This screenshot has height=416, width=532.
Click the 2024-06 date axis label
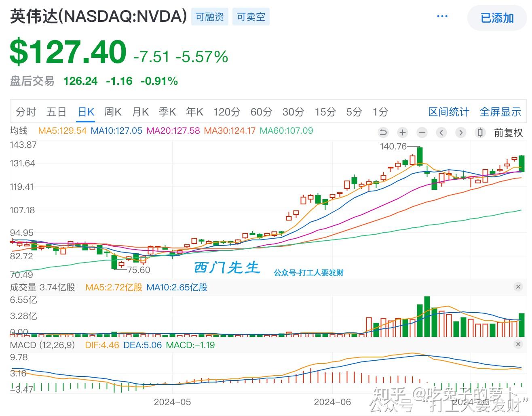tap(333, 402)
